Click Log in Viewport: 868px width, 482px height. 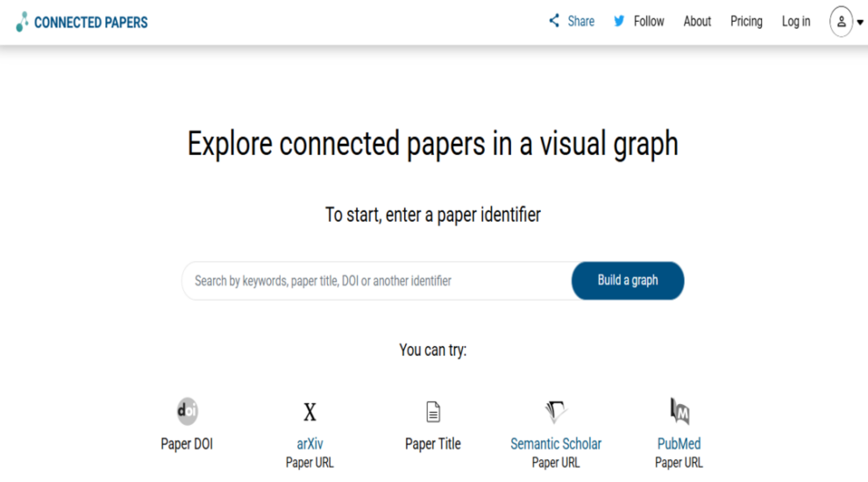[796, 22]
